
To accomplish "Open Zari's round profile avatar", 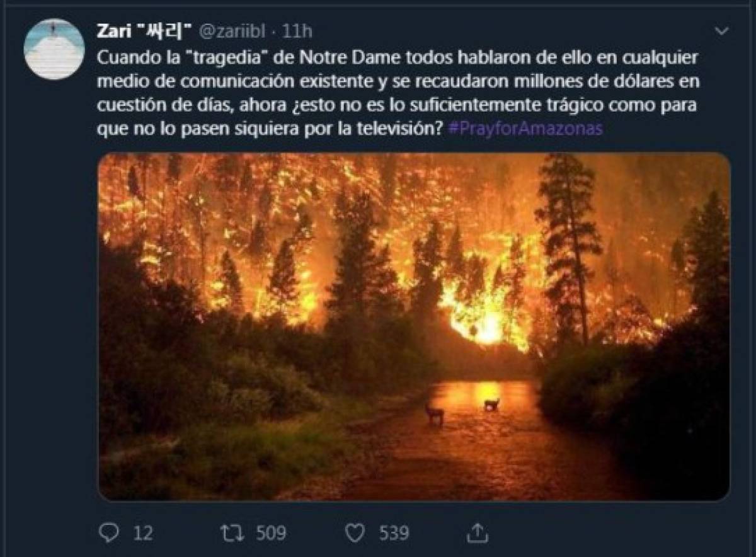I will [x=54, y=49].
